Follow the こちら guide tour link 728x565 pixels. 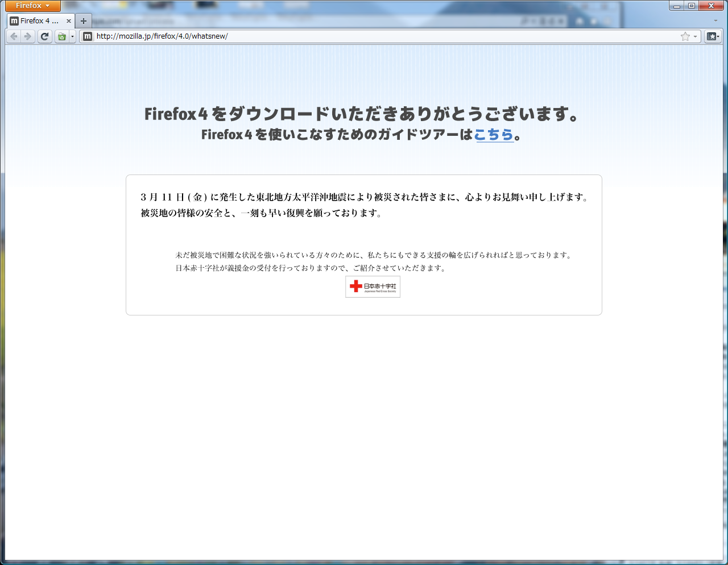point(494,135)
